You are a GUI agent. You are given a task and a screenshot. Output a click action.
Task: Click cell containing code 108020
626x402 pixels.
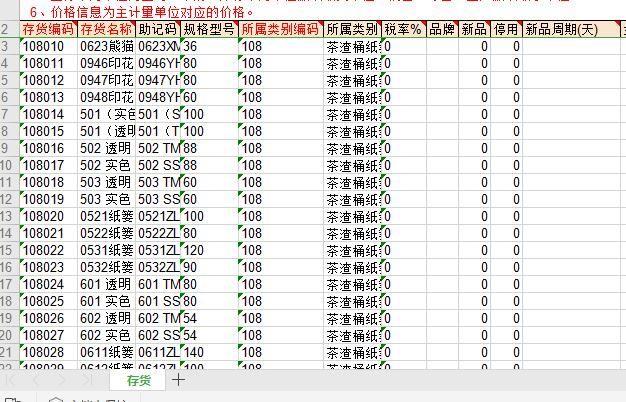tap(48, 216)
